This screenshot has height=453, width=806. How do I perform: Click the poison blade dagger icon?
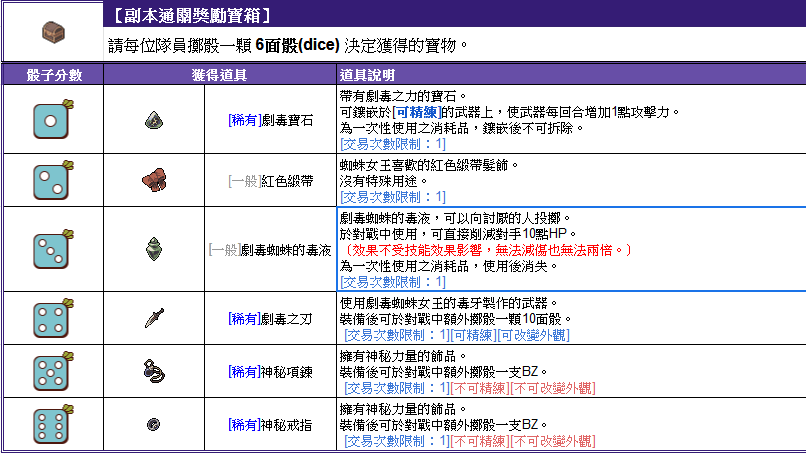tap(154, 318)
